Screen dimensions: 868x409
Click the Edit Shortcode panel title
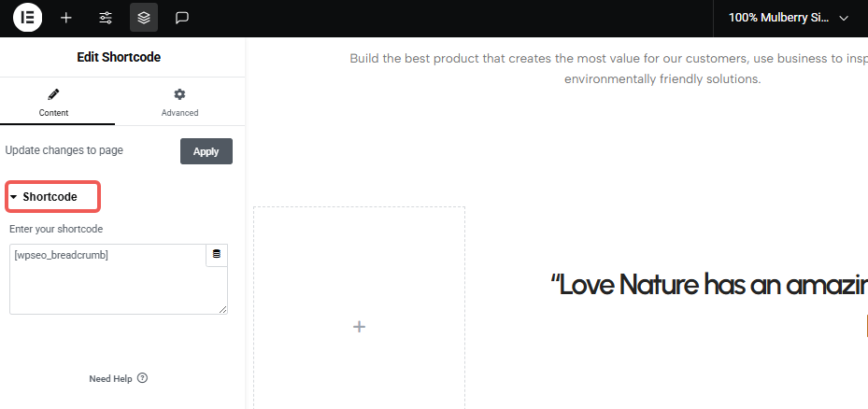pyautogui.click(x=119, y=57)
